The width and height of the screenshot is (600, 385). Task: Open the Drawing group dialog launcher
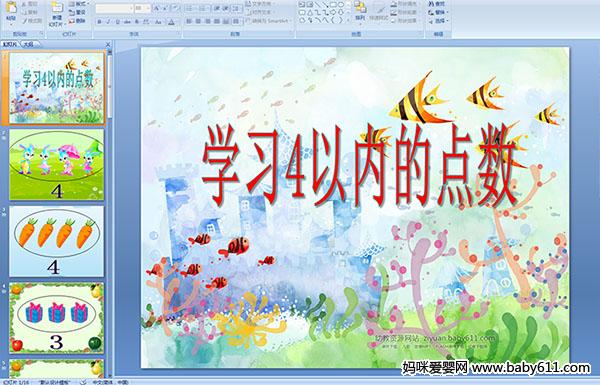[421, 34]
